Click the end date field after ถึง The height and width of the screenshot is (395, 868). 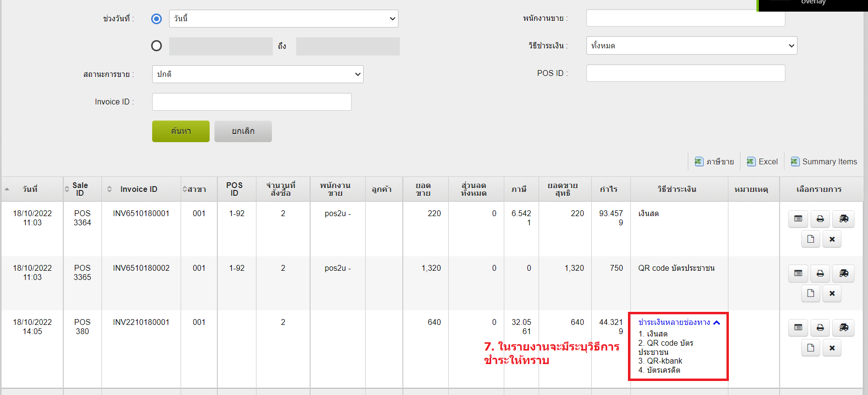click(x=348, y=46)
